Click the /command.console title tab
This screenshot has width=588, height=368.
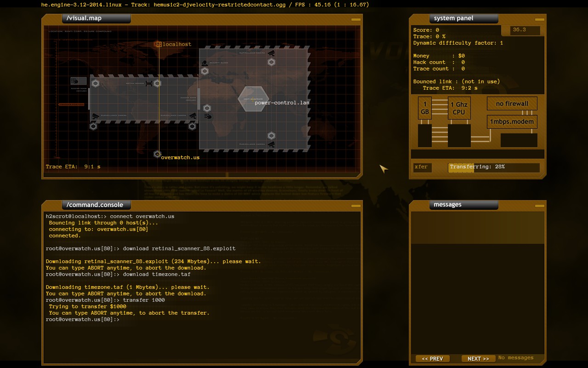coord(96,205)
